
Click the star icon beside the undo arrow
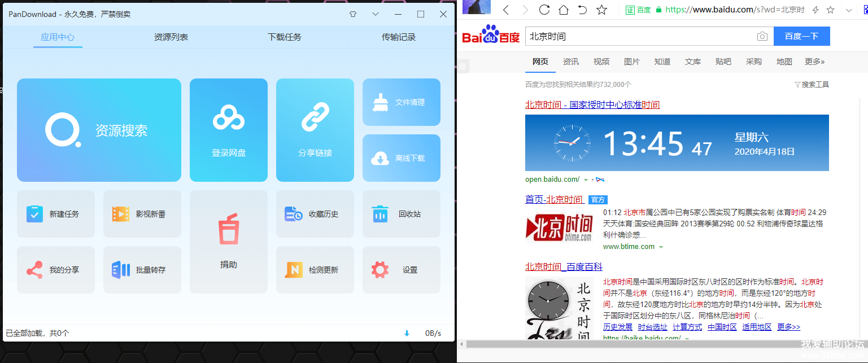click(x=602, y=10)
